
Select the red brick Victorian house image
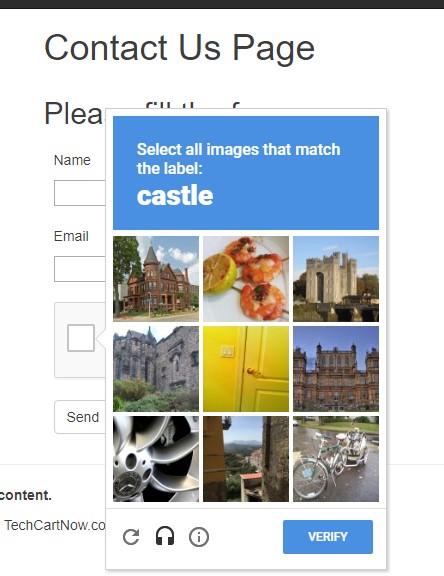point(156,279)
